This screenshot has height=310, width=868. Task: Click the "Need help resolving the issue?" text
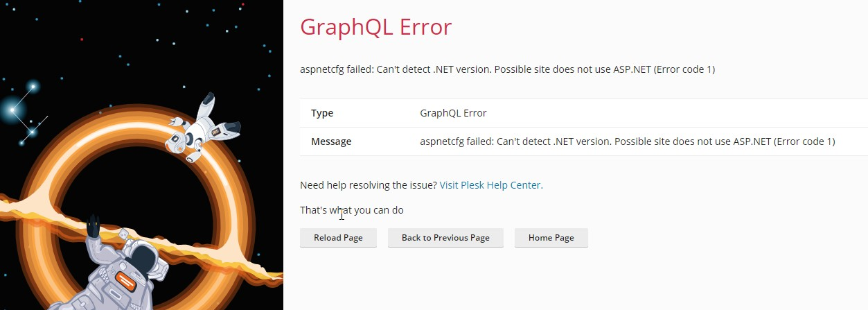368,185
